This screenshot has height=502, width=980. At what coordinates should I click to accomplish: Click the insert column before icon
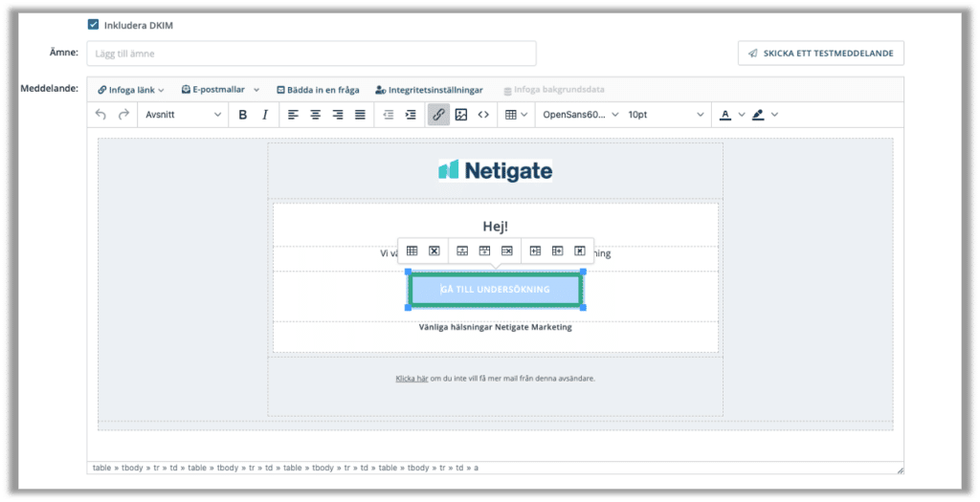click(535, 251)
